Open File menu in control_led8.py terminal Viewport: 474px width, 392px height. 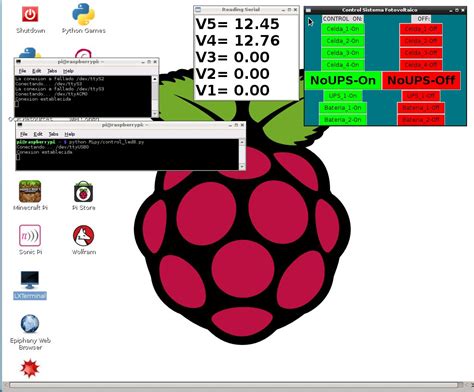[x=24, y=134]
